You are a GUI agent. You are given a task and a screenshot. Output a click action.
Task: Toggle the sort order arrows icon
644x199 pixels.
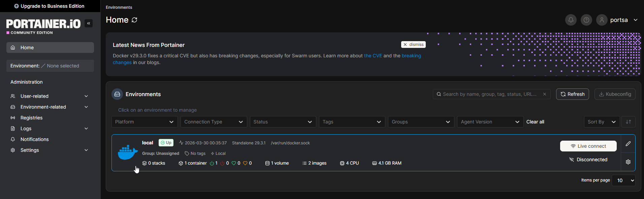coord(628,122)
